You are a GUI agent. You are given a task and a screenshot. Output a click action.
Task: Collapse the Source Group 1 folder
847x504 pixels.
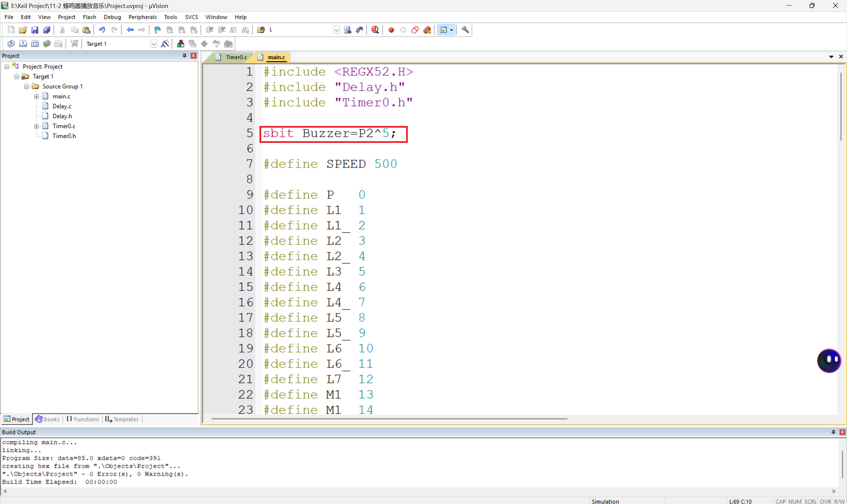click(x=26, y=87)
